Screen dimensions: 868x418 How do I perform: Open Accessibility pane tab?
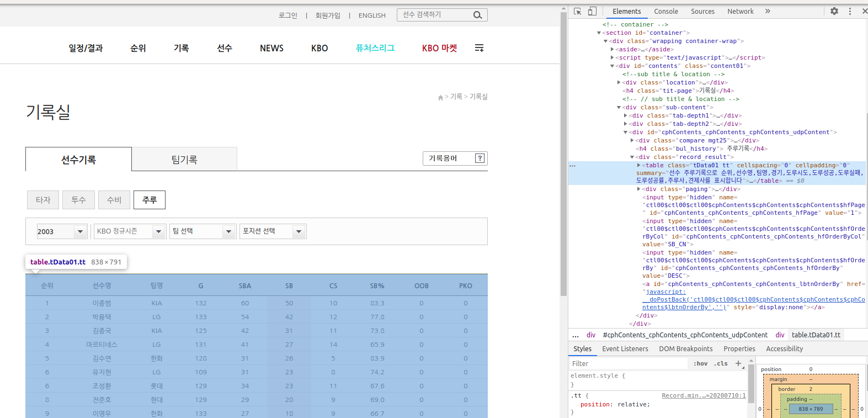pyautogui.click(x=784, y=349)
